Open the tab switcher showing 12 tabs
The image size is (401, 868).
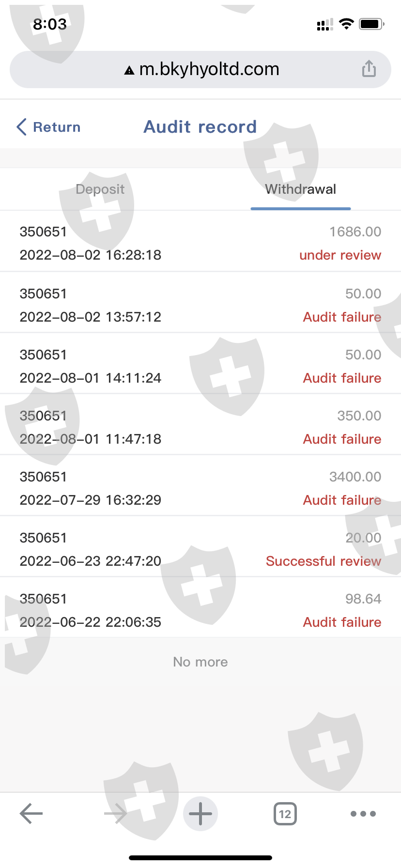click(285, 814)
